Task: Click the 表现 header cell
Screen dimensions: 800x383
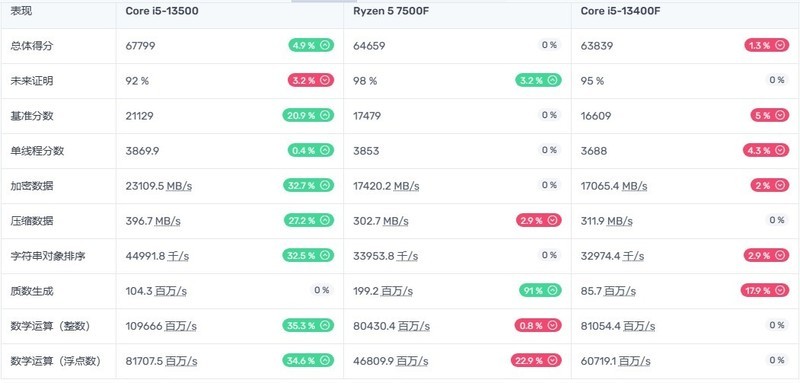Action: (x=21, y=11)
